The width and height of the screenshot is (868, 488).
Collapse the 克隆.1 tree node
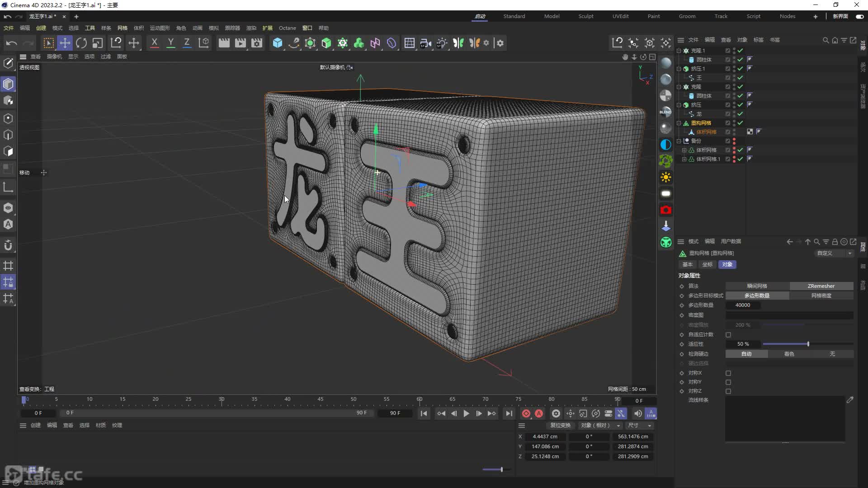679,51
